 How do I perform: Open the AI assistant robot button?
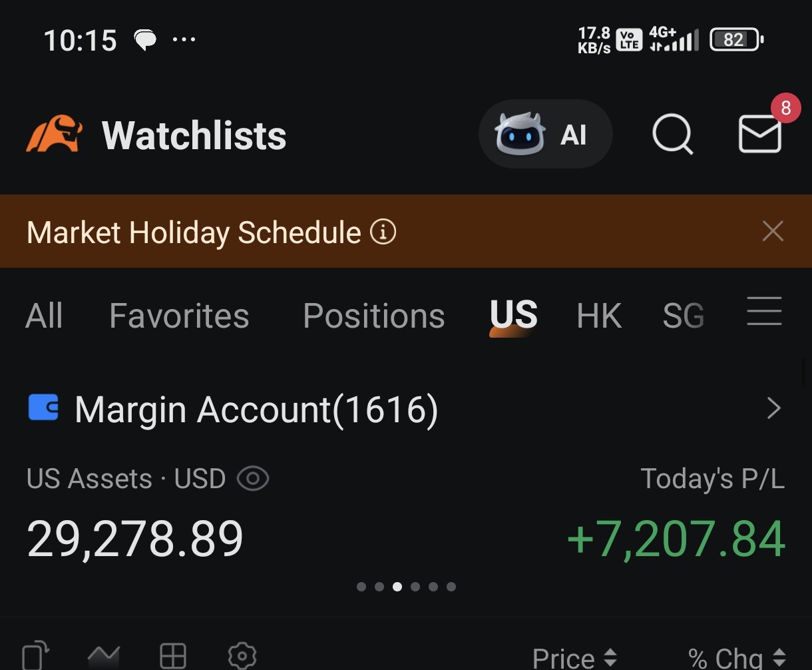[545, 134]
